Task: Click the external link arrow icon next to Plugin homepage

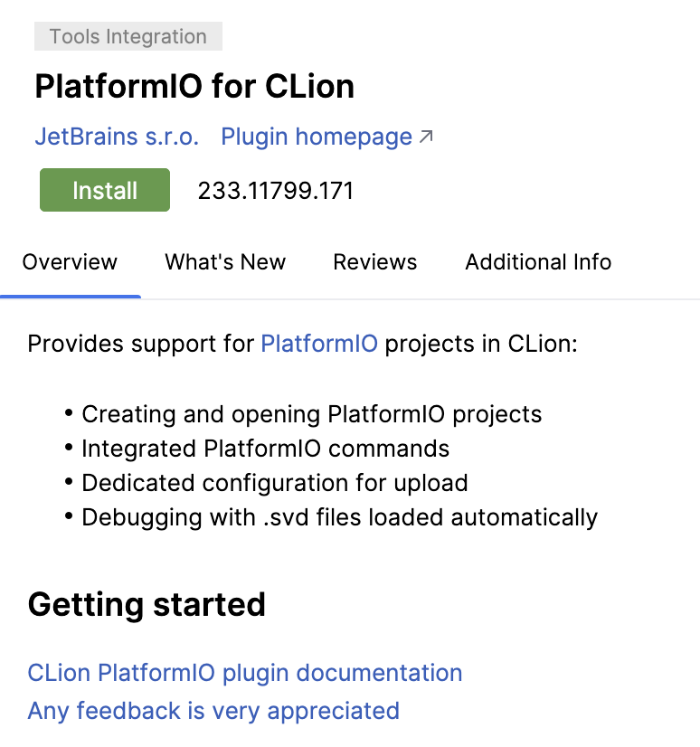Action: click(x=426, y=134)
